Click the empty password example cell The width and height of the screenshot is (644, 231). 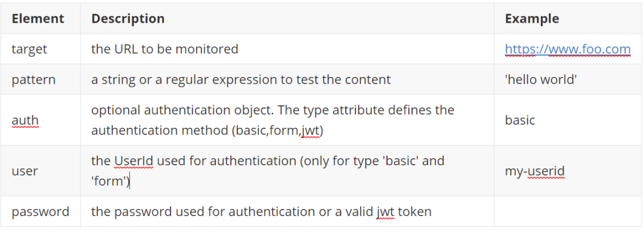pos(568,212)
